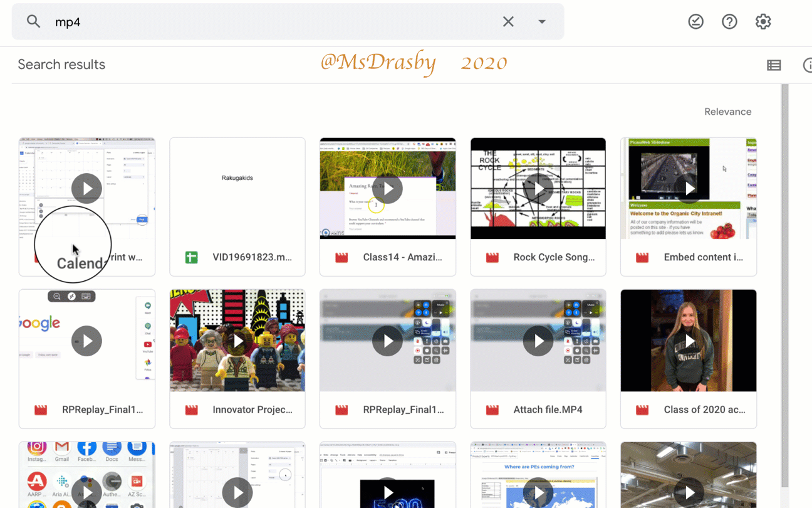Open the details info panel

click(x=808, y=65)
